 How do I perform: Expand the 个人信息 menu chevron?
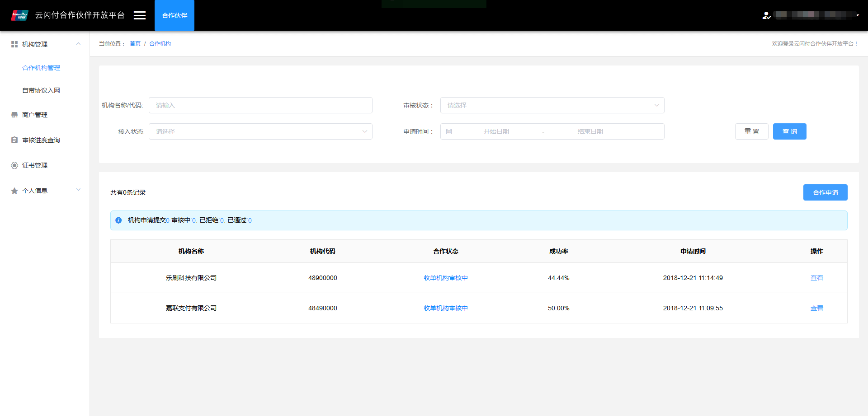tap(78, 190)
